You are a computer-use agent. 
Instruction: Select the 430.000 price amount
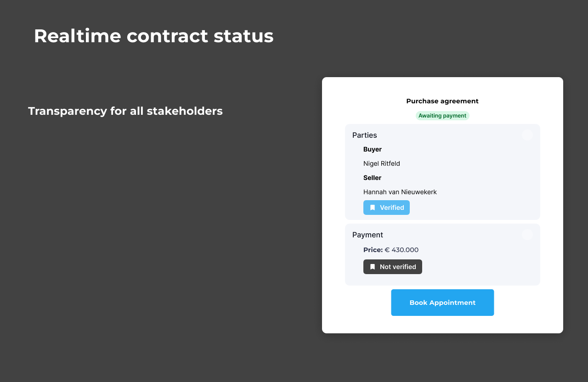405,250
